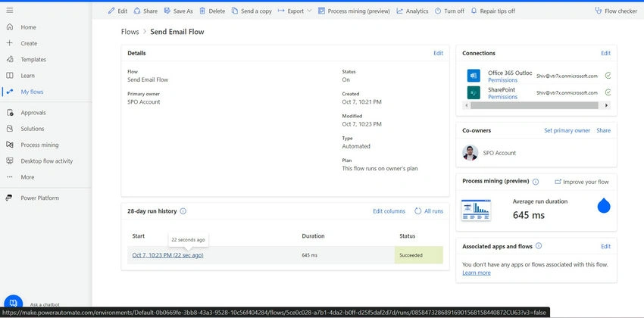Viewport: 644px width, 318px height.
Task: Click Edit in Associated apps card
Action: [606, 246]
